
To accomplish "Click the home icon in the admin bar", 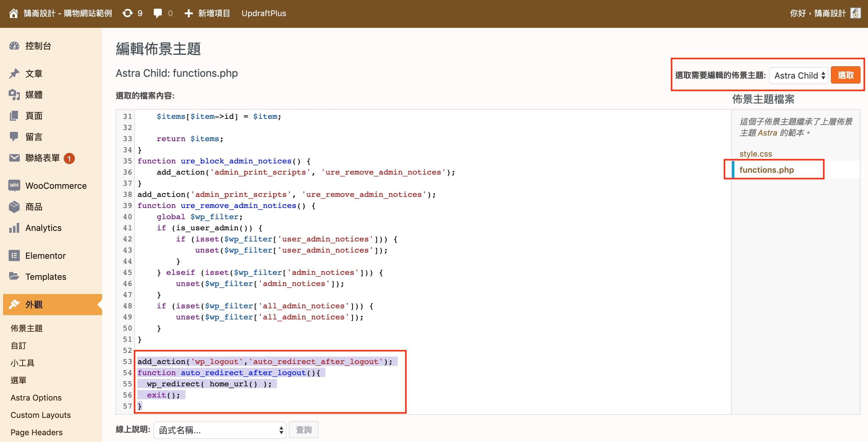I will tap(14, 14).
